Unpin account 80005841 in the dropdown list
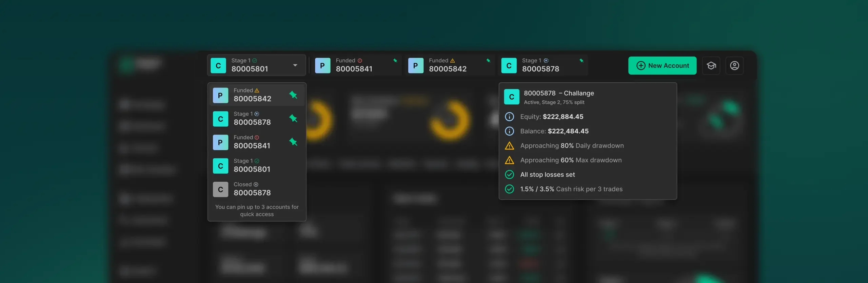The width and height of the screenshot is (868, 283). point(293,142)
